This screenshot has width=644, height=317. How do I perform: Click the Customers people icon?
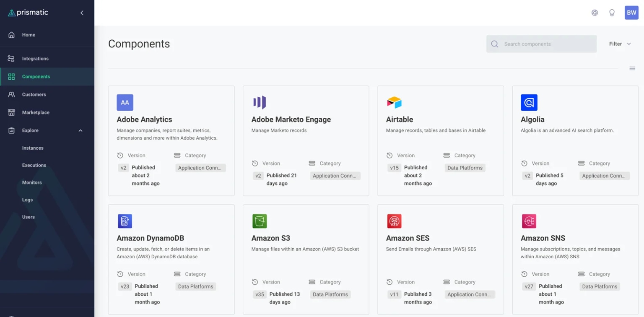(11, 95)
